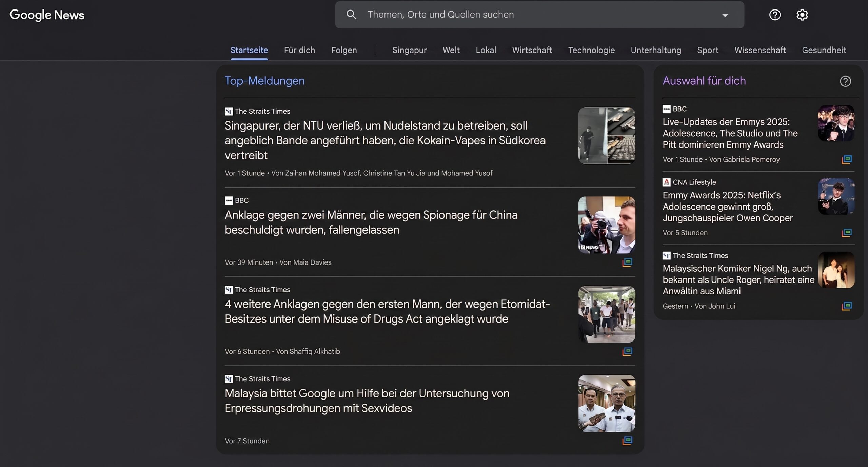Open the settings gear icon
Viewport: 868px width, 467px height.
point(802,15)
